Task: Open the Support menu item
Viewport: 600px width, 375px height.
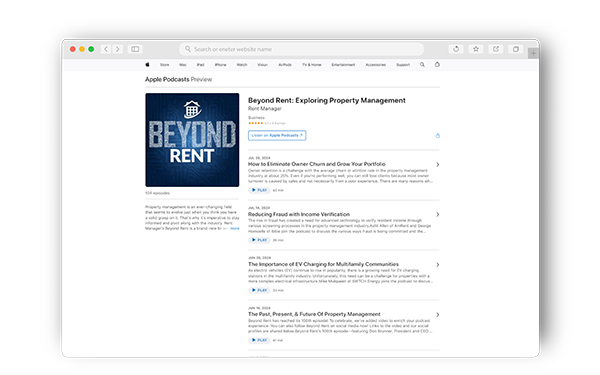Action: pyautogui.click(x=403, y=65)
